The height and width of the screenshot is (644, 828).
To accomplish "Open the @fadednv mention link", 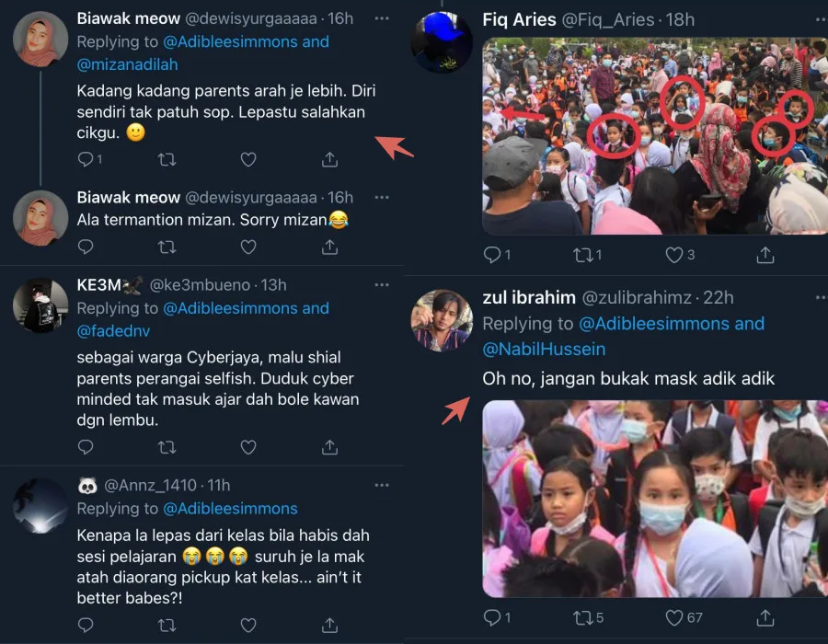I will click(113, 331).
